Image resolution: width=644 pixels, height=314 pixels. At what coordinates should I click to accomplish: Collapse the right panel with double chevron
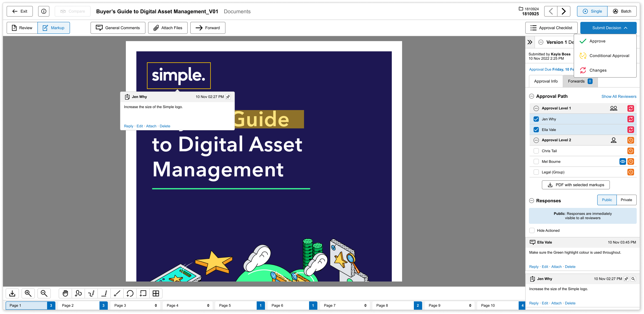coord(530,42)
